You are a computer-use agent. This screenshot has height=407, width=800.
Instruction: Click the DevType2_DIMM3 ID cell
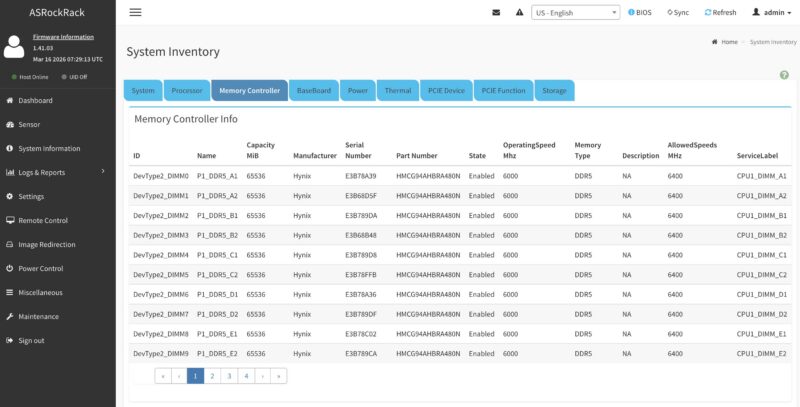click(161, 236)
